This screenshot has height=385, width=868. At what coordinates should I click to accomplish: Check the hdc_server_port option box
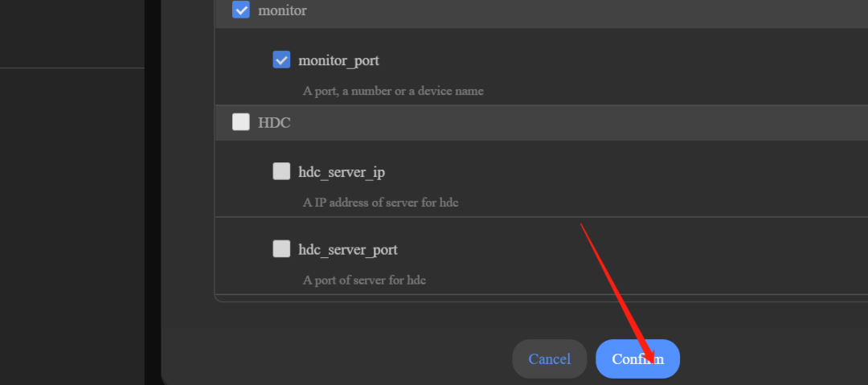tap(281, 249)
